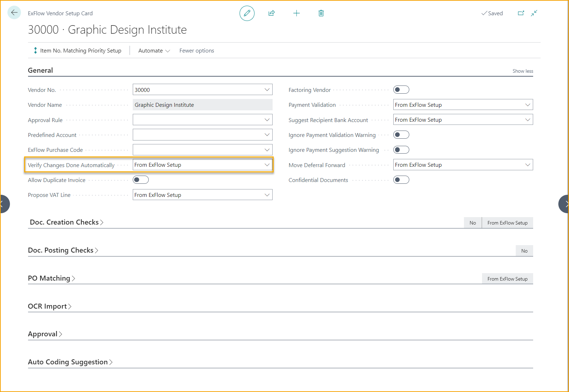Delete record with trash icon
The image size is (569, 392).
(x=321, y=13)
